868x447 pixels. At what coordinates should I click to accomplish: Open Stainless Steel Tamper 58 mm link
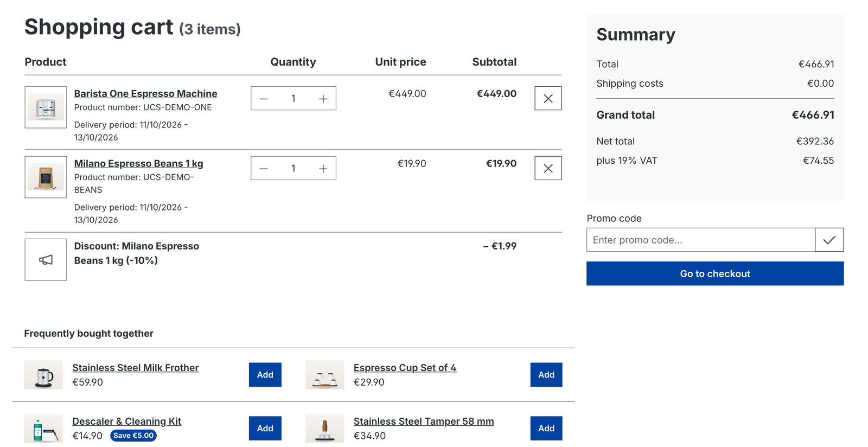424,422
